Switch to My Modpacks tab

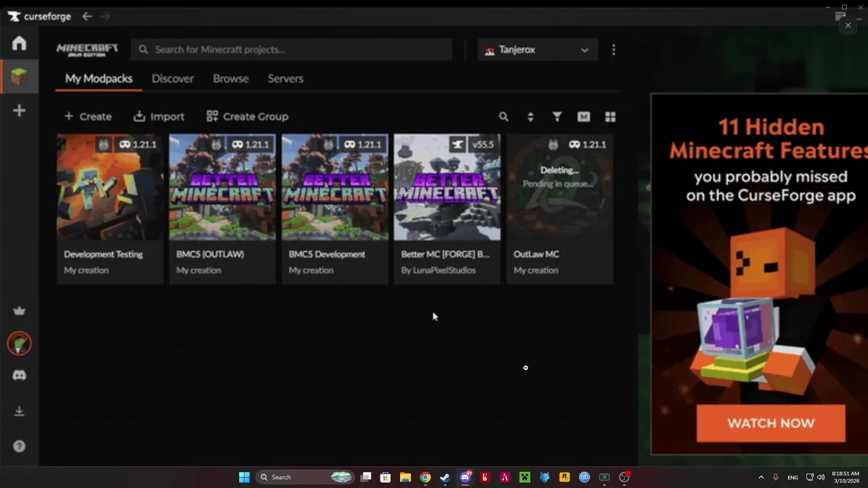click(x=99, y=79)
